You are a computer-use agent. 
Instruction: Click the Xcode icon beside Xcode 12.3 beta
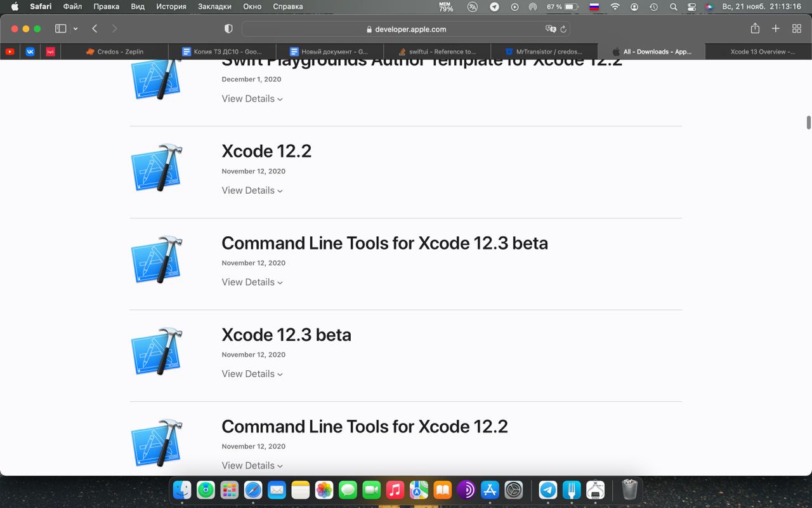[x=157, y=351]
